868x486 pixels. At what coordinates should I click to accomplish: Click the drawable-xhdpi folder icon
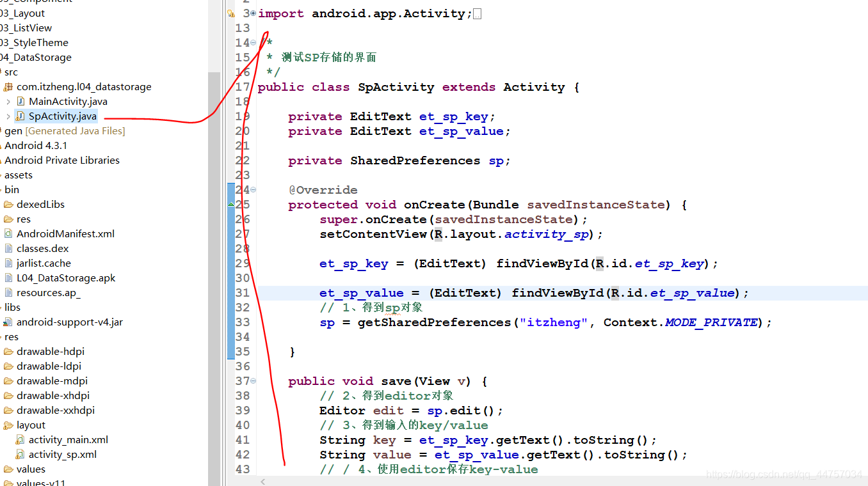coord(8,396)
